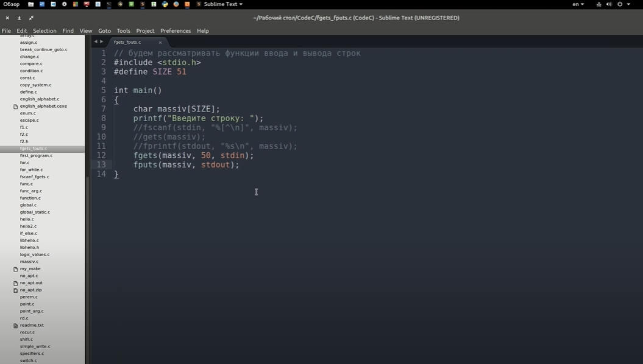Open f2.h in the sidebar
This screenshot has height=364, width=643.
[x=24, y=141]
